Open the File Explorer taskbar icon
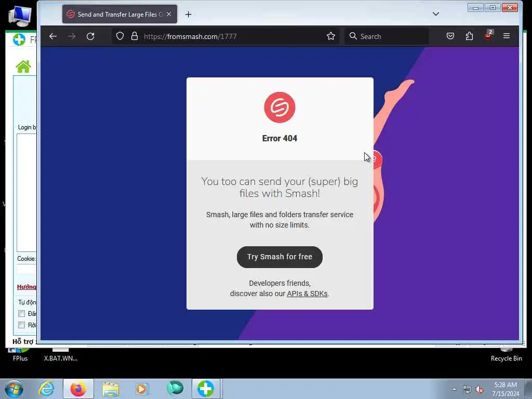Image resolution: width=532 pixels, height=399 pixels. 111,389
